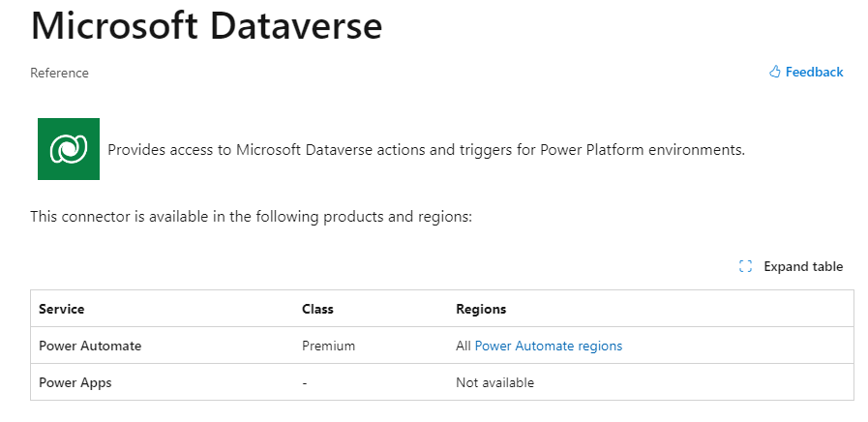Click the dash in Power Apps class cell
The image size is (868, 422).
[305, 382]
